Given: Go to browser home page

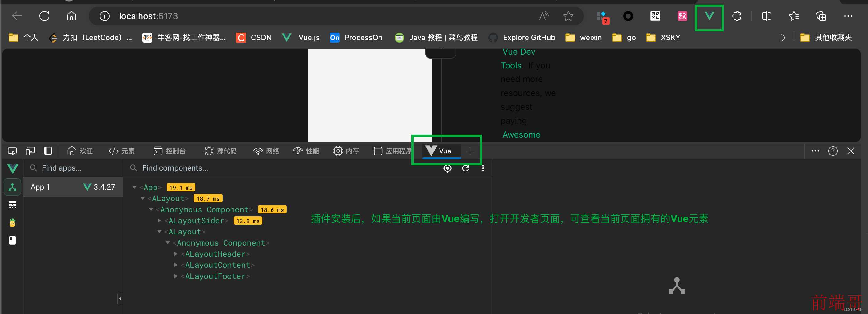Looking at the screenshot, I should click(x=72, y=16).
